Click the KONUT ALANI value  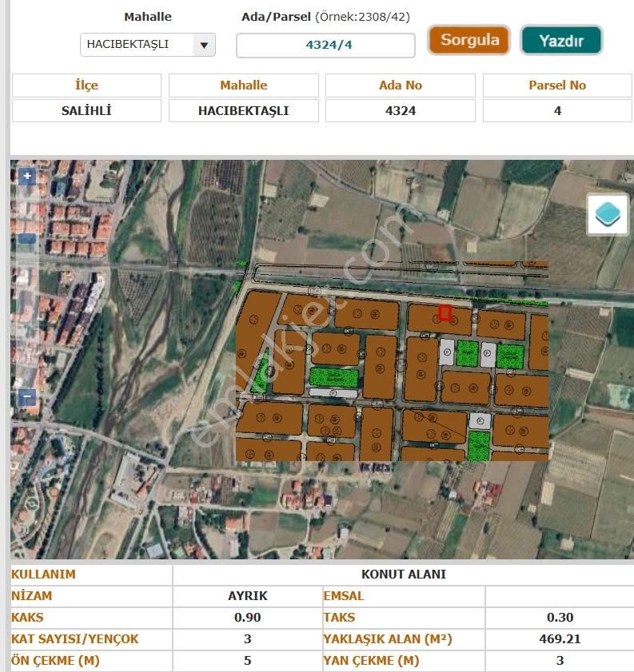tap(404, 575)
